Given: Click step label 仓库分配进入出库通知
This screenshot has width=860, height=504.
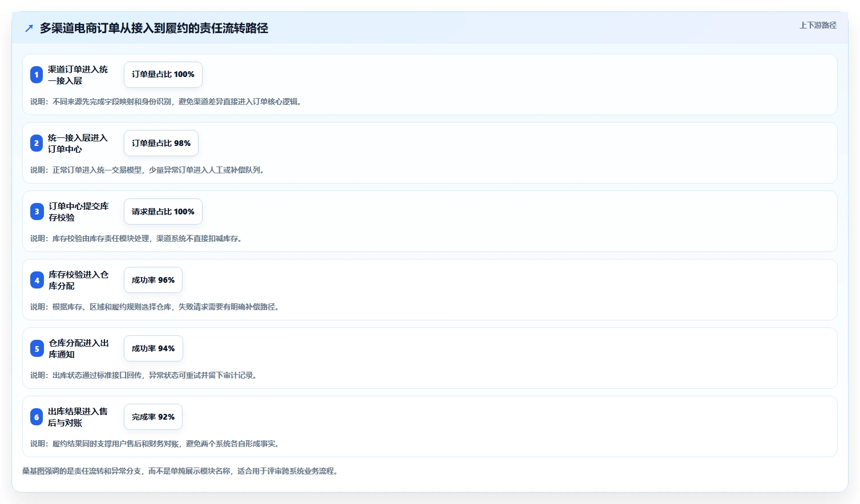Looking at the screenshot, I should (78, 348).
